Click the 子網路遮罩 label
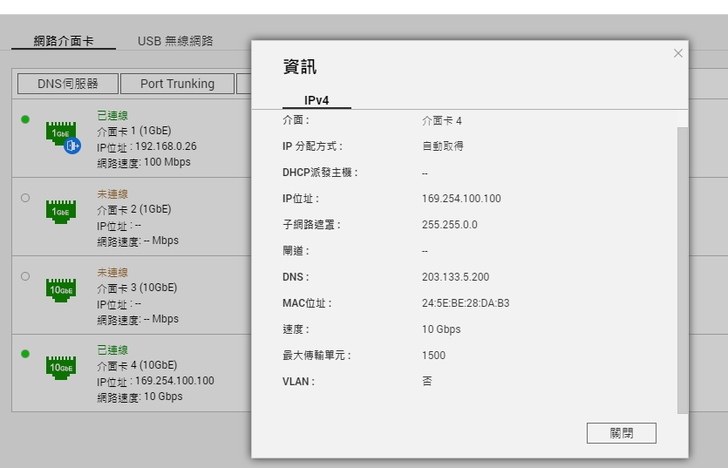This screenshot has height=468, width=728. coord(312,225)
